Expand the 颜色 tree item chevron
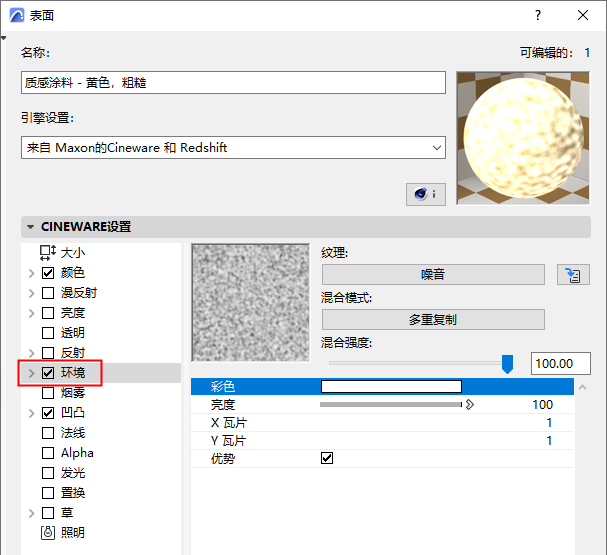Viewport: 607px width, 555px height. [x=32, y=274]
